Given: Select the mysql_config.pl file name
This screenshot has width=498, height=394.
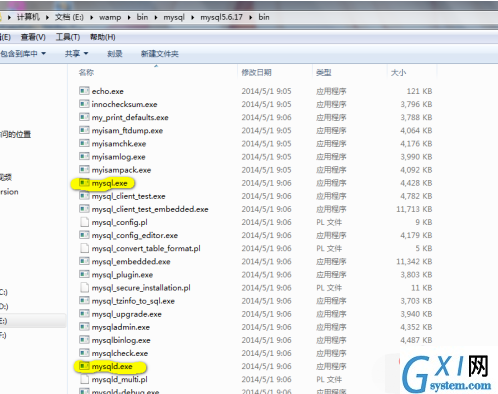Looking at the screenshot, I should [x=120, y=222].
